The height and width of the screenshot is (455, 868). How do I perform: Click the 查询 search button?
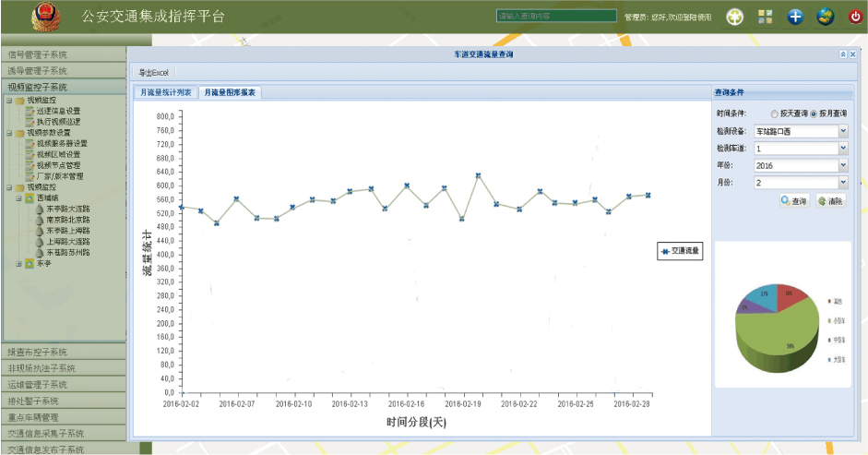793,200
